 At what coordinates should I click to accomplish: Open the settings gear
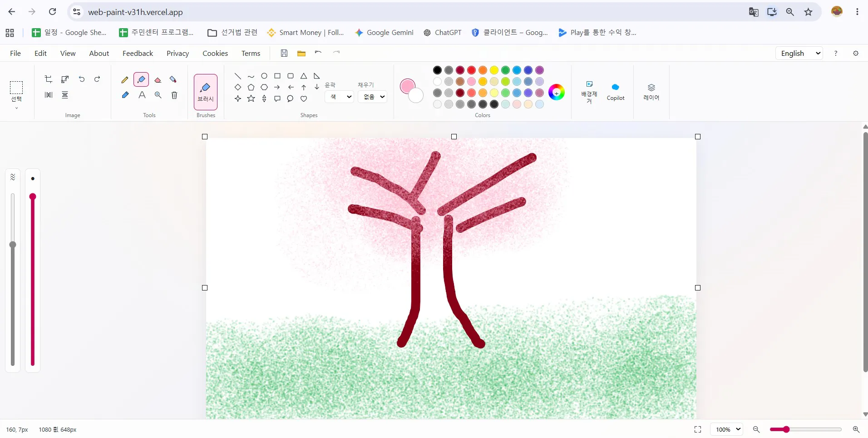tap(856, 53)
